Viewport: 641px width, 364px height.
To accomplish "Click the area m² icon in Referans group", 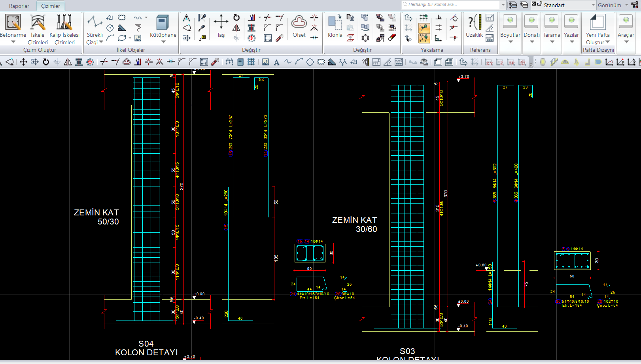I will (x=490, y=17).
